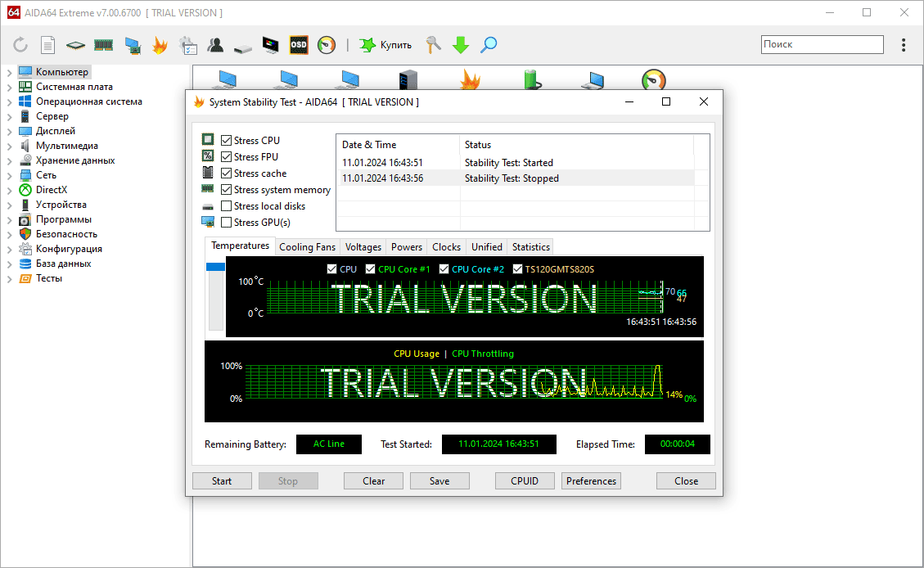Uncheck Stress FPU checkbox

pyautogui.click(x=226, y=156)
